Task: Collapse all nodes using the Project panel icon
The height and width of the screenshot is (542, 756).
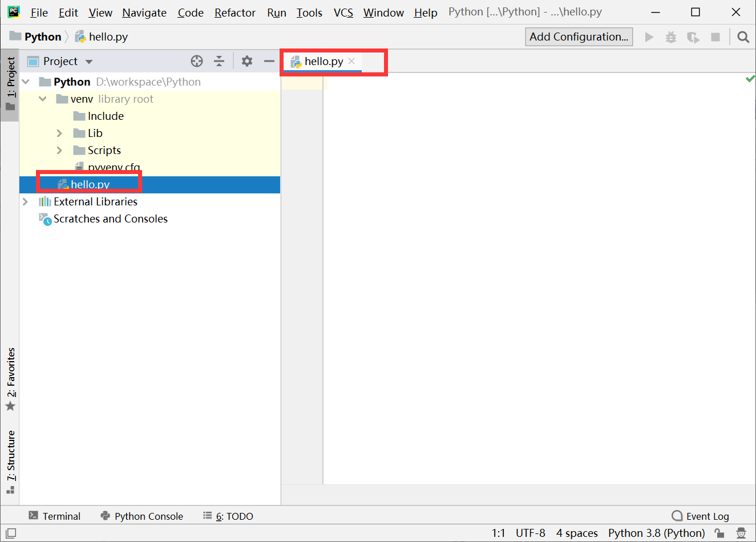Action: click(219, 61)
